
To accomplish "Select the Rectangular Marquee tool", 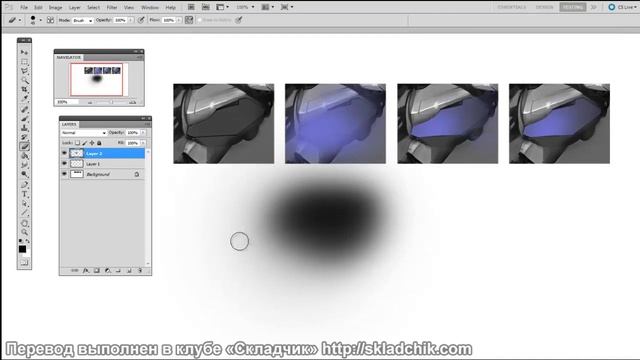I will (24, 62).
